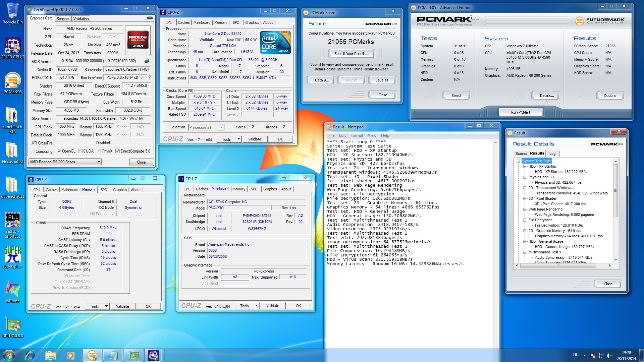The image size is (644, 362).
Task: Collapse the Physics and 3D tree node
Action: point(525,177)
